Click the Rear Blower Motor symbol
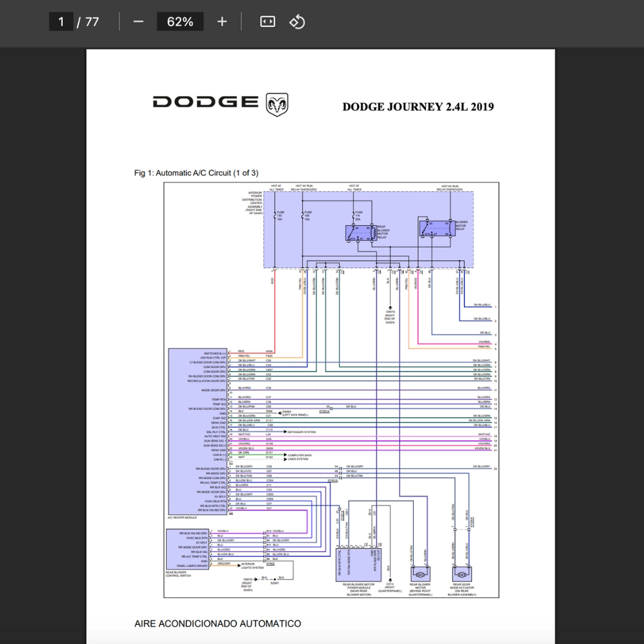 [420, 574]
